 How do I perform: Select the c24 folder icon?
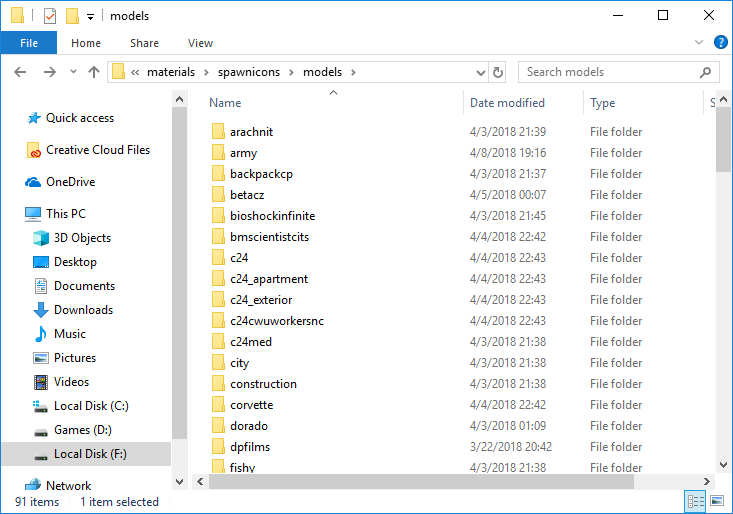[218, 257]
